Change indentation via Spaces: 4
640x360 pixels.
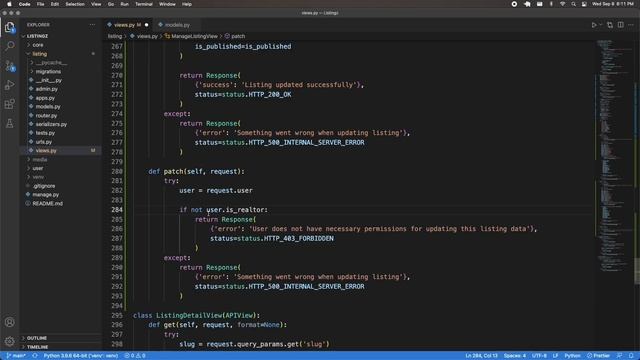pos(515,356)
